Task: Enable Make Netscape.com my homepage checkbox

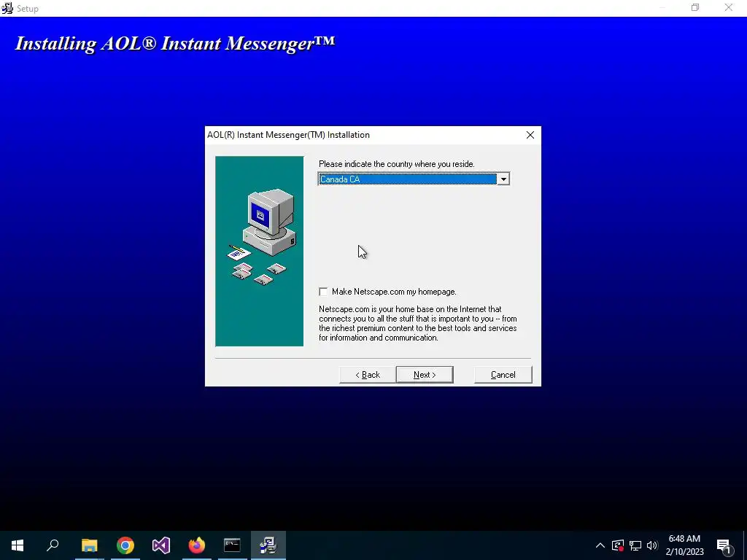Action: (323, 292)
